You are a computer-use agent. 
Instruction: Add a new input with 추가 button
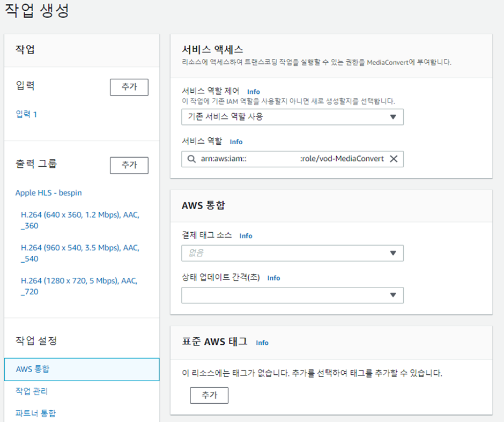pos(129,87)
